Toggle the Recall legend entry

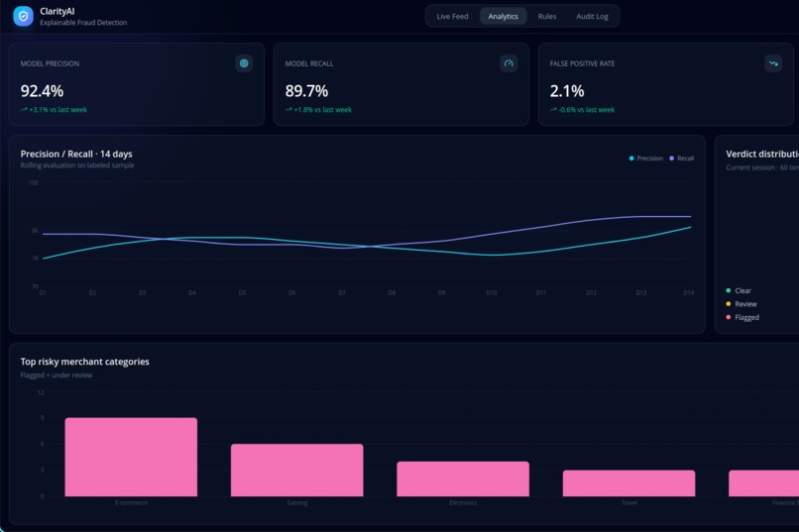[682, 159]
